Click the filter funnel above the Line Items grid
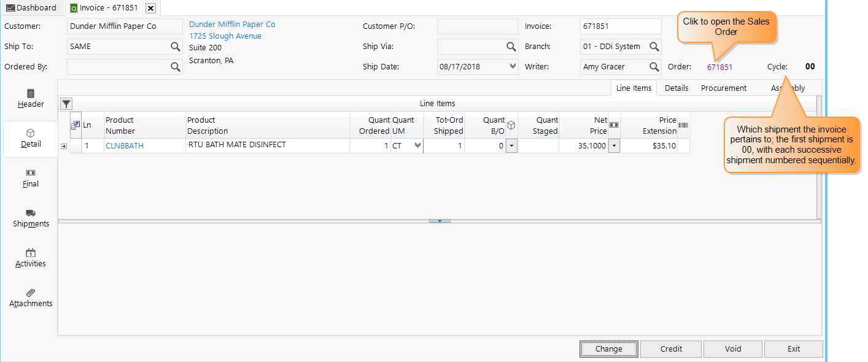 click(66, 103)
